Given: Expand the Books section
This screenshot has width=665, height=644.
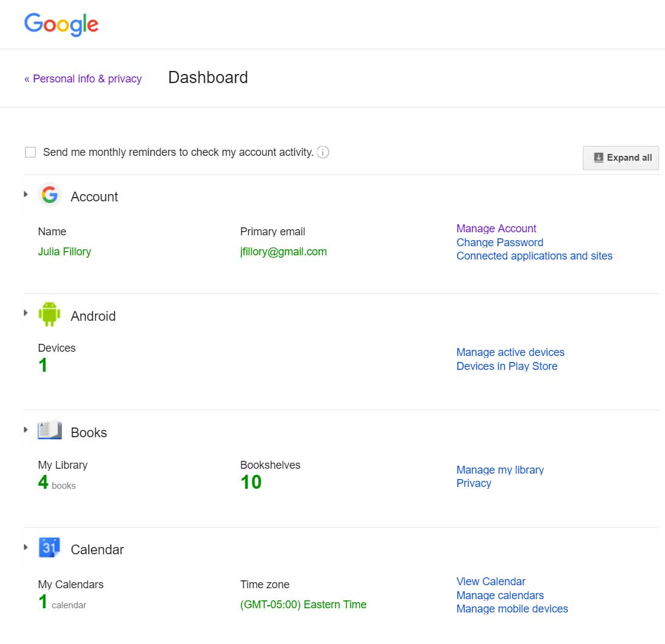Looking at the screenshot, I should pos(25,429).
